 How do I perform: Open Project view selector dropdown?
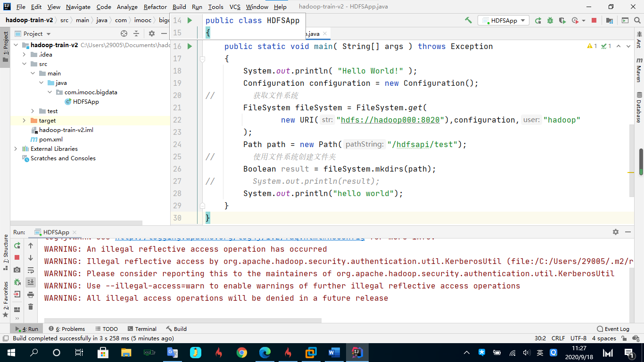[33, 33]
